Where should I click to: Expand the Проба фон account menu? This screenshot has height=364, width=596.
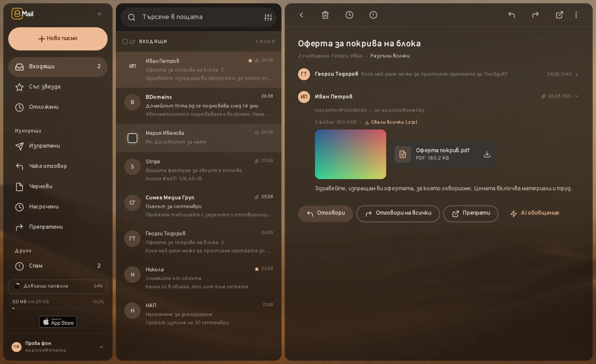[x=101, y=347]
